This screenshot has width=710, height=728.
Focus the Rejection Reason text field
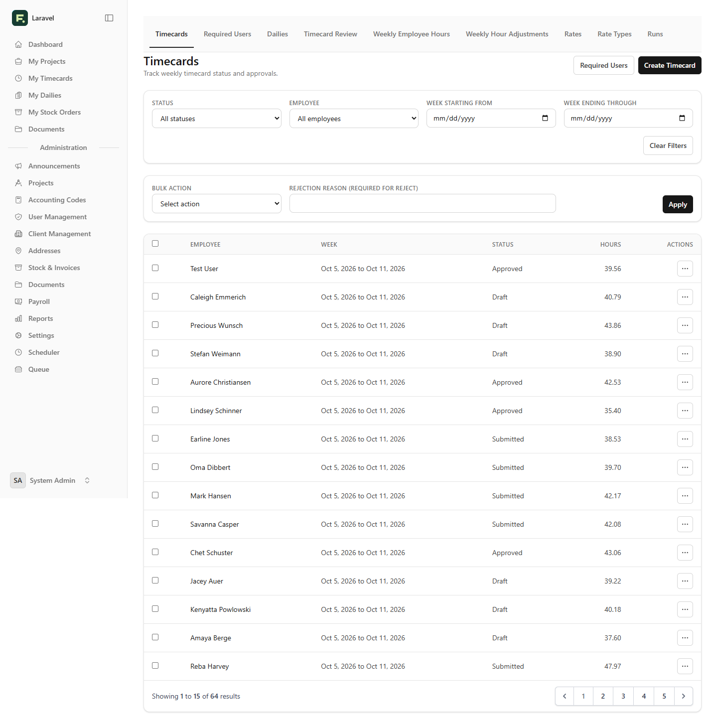coord(423,203)
